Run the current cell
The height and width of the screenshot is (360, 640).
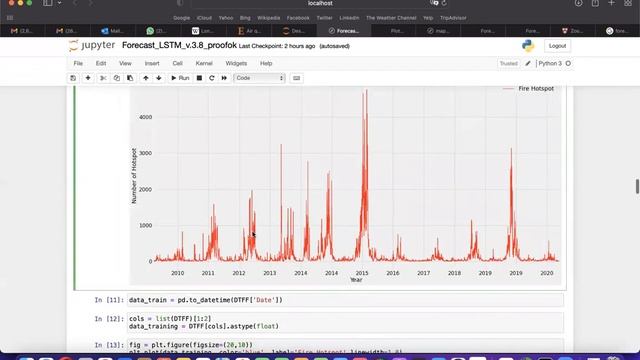coord(180,78)
